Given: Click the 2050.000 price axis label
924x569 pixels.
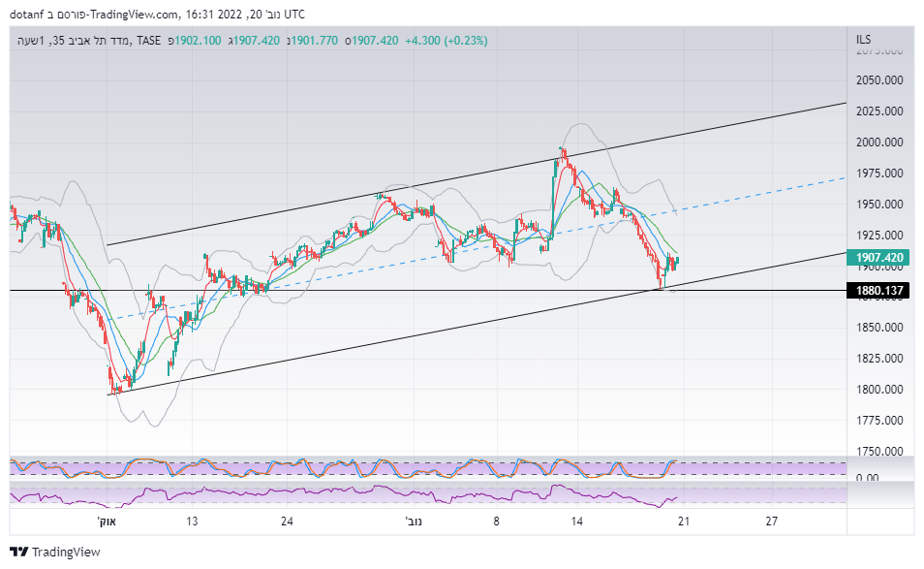Looking at the screenshot, I should pos(879,80).
